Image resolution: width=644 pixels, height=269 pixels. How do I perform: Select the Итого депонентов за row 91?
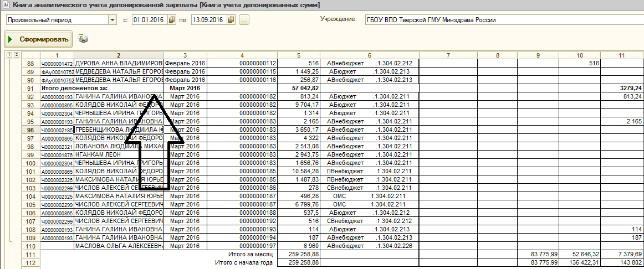(30, 88)
